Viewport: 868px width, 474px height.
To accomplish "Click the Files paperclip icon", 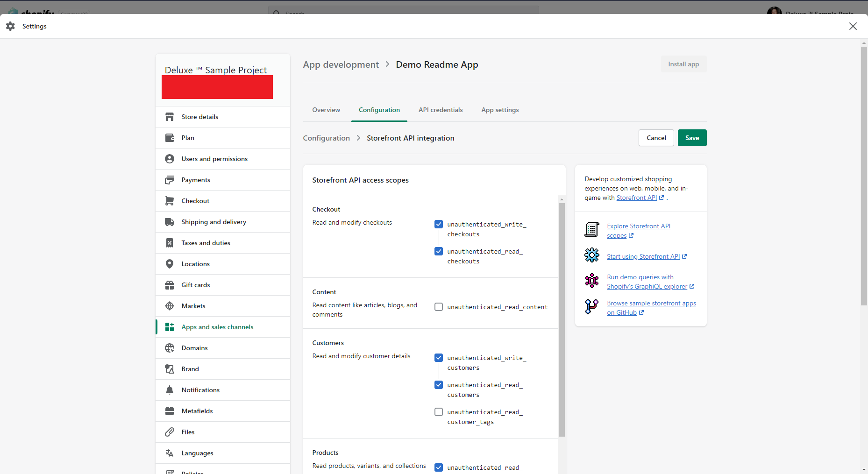I will pos(170,432).
